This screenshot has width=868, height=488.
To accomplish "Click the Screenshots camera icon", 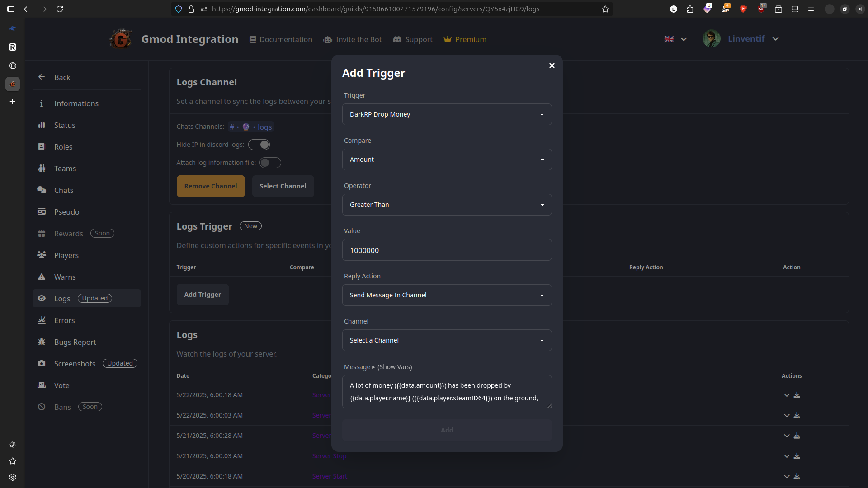I will click(42, 363).
